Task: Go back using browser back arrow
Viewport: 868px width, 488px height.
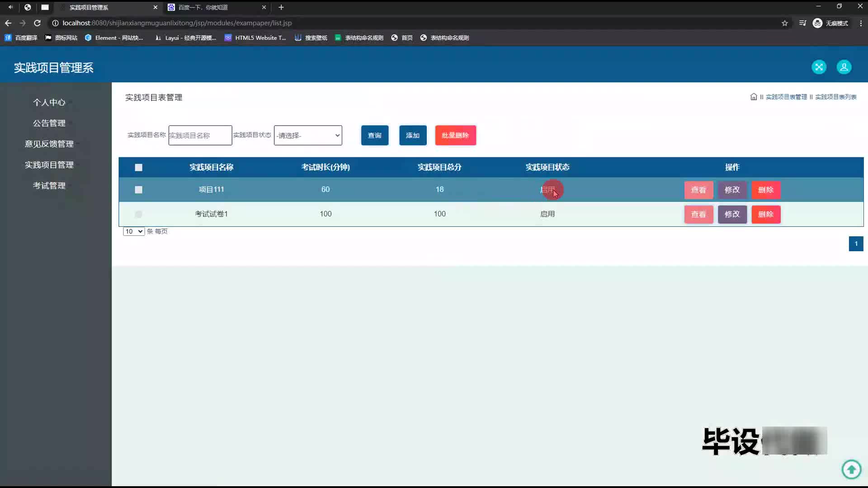Action: pyautogui.click(x=8, y=23)
